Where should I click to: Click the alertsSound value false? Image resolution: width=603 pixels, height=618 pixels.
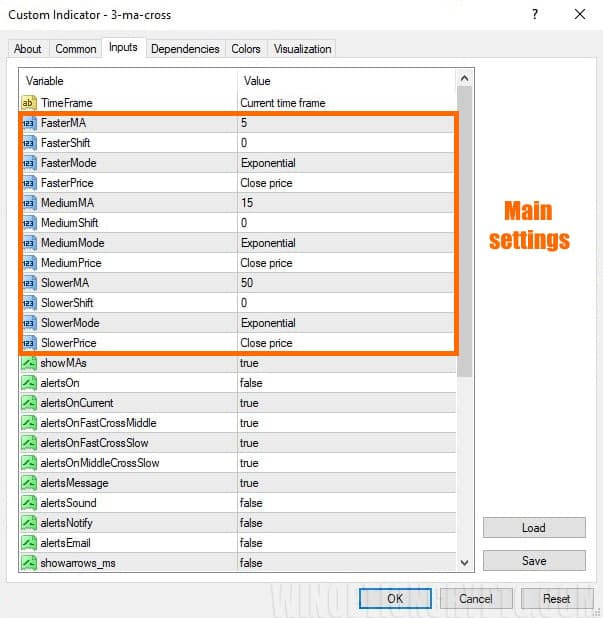click(251, 503)
